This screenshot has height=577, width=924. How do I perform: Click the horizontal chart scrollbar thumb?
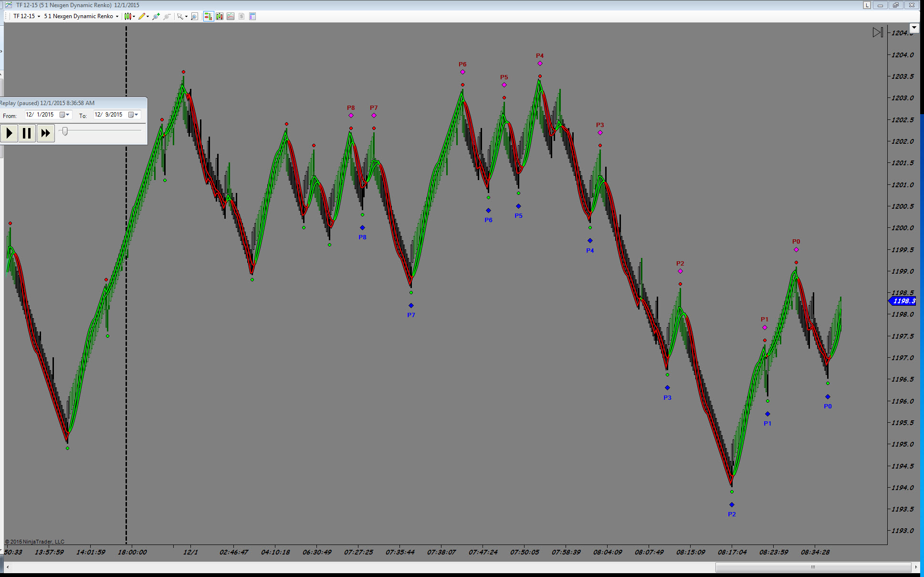pyautogui.click(x=813, y=567)
